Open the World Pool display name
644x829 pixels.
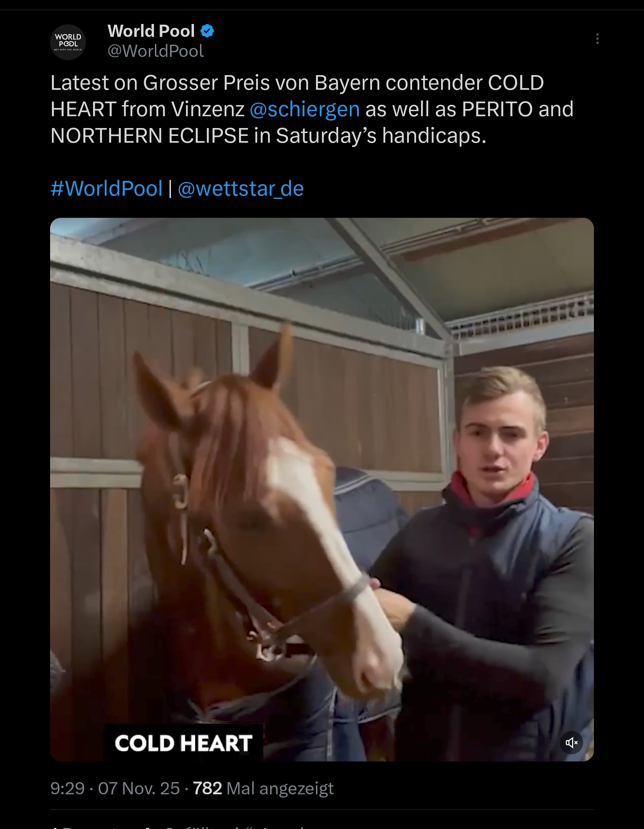[x=151, y=31]
